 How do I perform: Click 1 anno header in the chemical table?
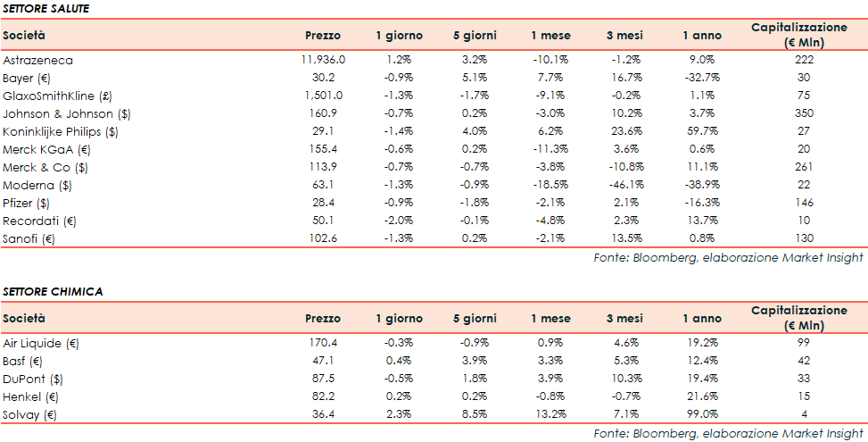699,319
